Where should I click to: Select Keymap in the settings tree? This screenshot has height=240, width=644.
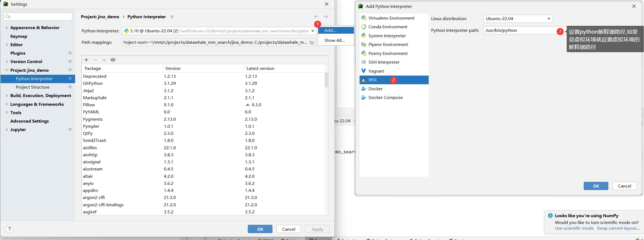coord(19,36)
